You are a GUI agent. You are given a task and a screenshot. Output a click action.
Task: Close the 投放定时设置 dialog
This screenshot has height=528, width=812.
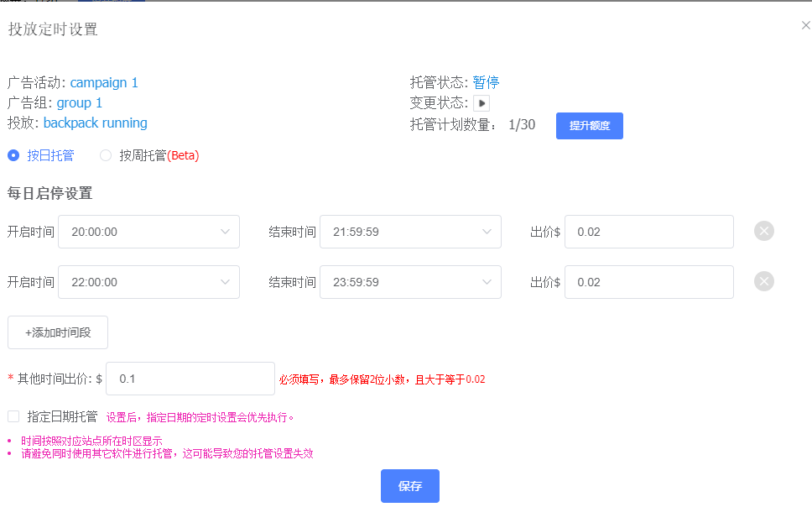coord(805,25)
